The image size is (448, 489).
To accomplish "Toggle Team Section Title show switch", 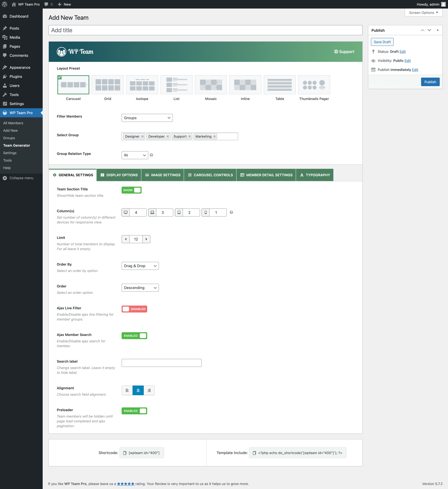I will click(131, 190).
